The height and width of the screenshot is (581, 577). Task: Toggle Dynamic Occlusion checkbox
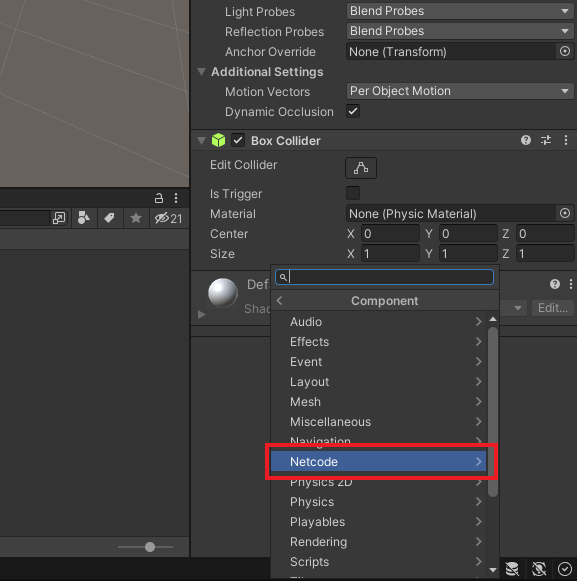(x=353, y=111)
